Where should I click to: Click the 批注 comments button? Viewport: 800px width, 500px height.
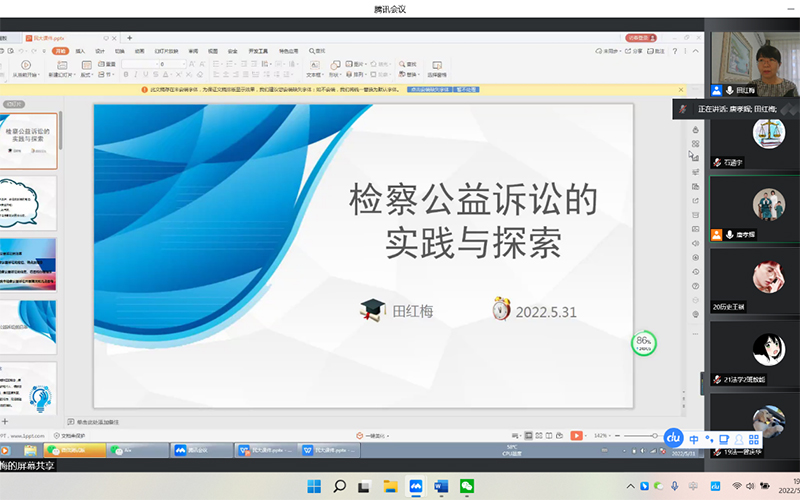coord(656,51)
